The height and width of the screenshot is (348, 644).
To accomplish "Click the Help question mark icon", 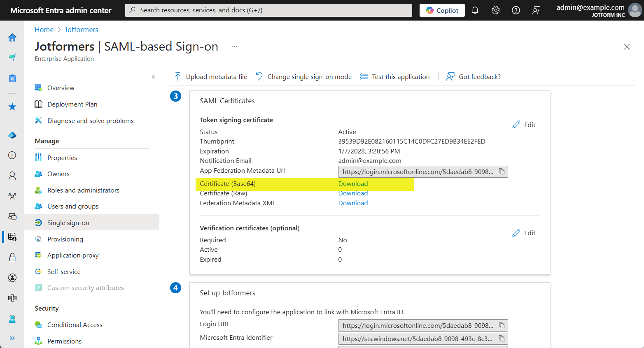I will tap(516, 10).
